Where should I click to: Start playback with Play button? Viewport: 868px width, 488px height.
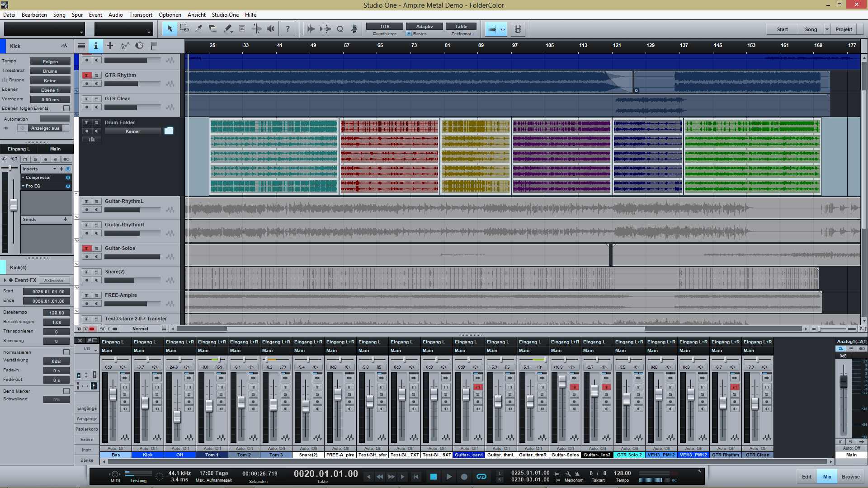point(448,476)
